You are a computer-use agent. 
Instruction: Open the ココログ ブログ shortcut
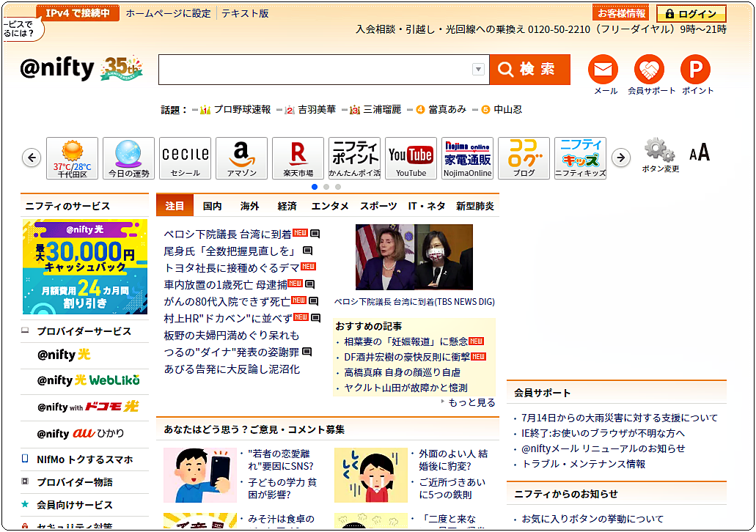pos(524,158)
